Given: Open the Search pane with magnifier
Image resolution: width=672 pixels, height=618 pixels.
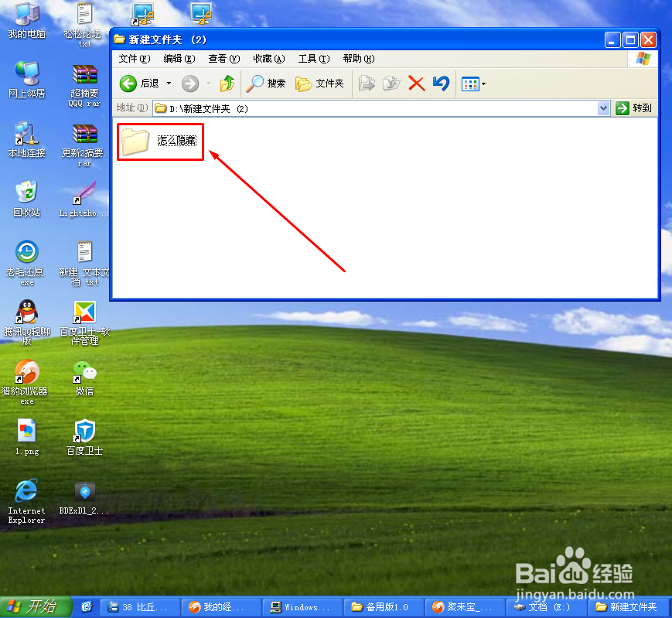Looking at the screenshot, I should (266, 84).
